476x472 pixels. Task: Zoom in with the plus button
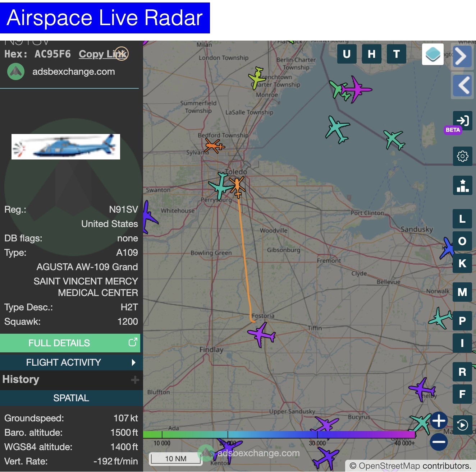pos(439,420)
